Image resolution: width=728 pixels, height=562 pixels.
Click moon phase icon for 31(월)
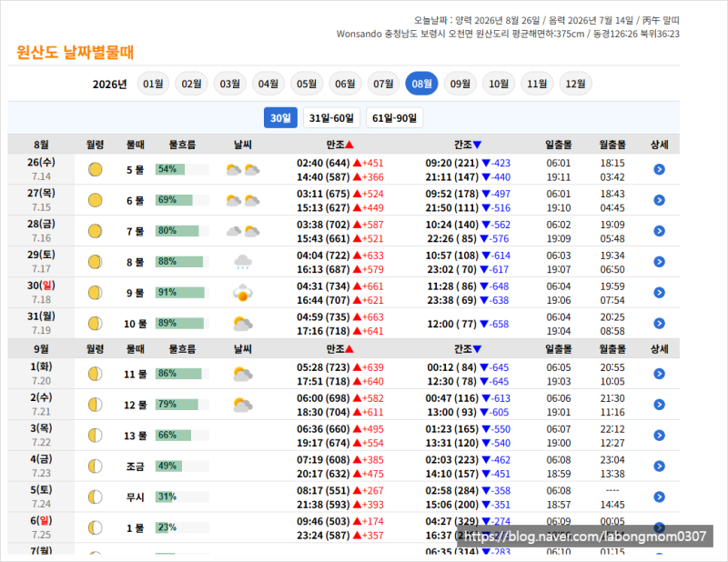96,323
